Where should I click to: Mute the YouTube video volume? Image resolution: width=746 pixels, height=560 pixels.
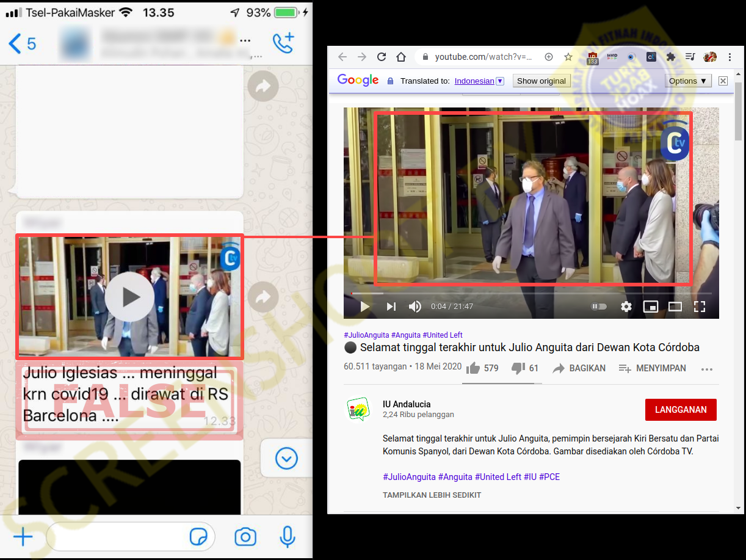(415, 307)
